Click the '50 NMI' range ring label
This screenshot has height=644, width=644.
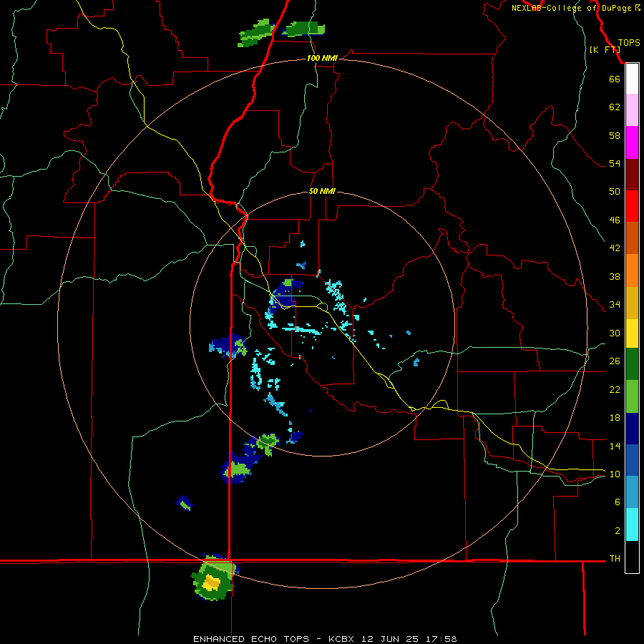tap(322, 191)
